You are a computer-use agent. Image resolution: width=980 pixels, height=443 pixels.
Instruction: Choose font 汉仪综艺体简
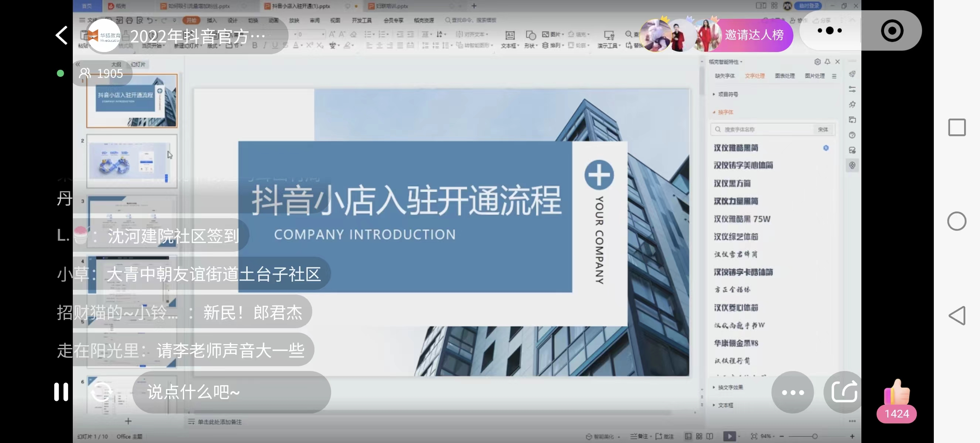(736, 237)
